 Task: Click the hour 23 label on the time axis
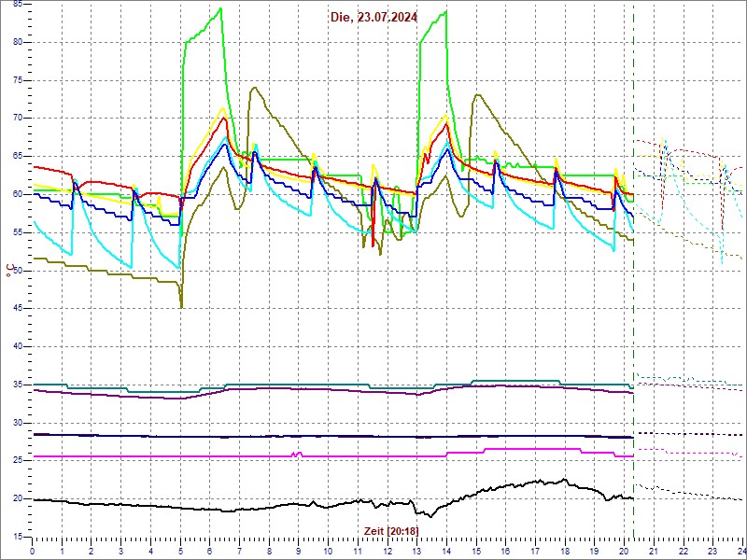[713, 551]
